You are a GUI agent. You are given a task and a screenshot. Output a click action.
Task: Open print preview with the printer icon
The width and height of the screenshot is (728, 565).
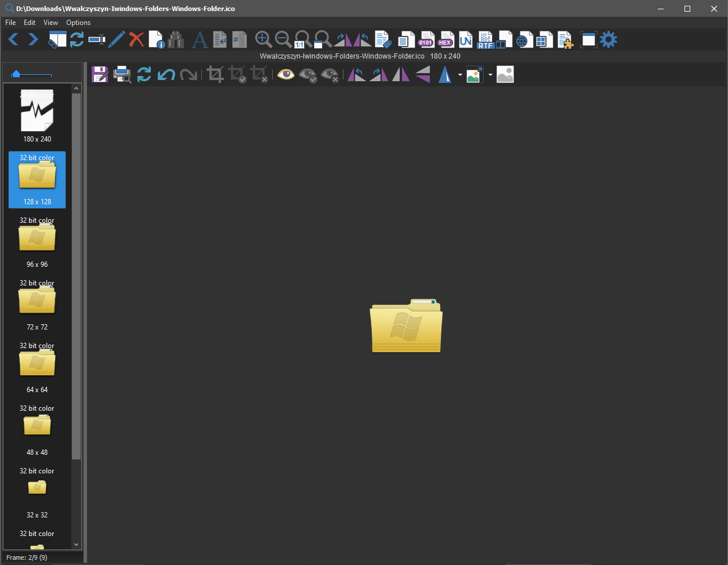pyautogui.click(x=122, y=74)
